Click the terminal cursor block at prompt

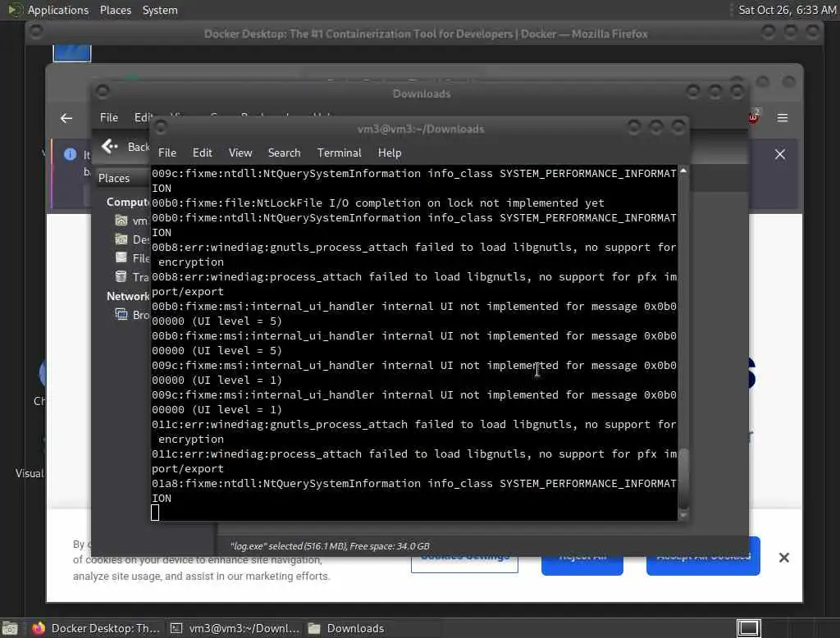point(155,513)
